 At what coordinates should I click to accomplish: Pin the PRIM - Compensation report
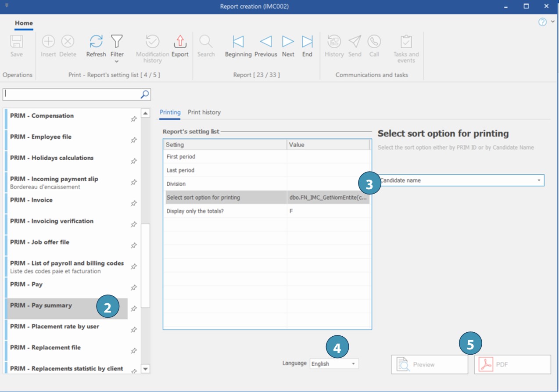click(x=134, y=119)
